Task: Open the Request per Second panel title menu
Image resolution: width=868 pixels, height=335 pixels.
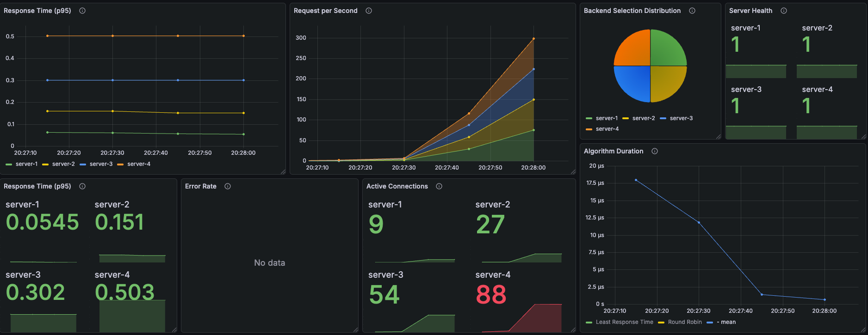Action: click(x=326, y=11)
